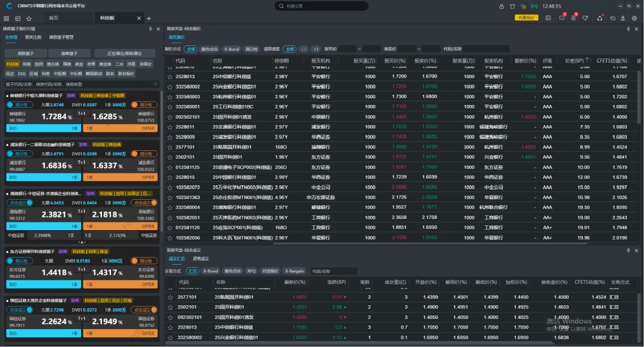Click the download icon
Image resolution: width=644 pixels, height=347 pixels.
623,18
